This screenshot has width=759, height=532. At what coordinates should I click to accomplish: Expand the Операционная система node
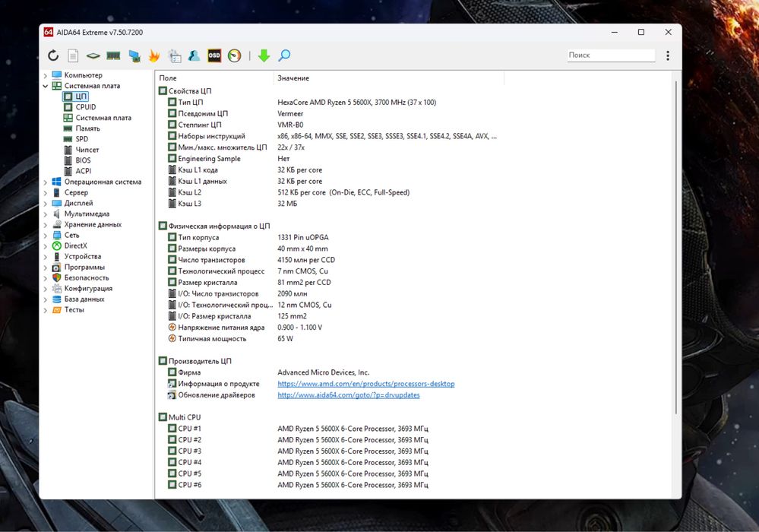[46, 182]
